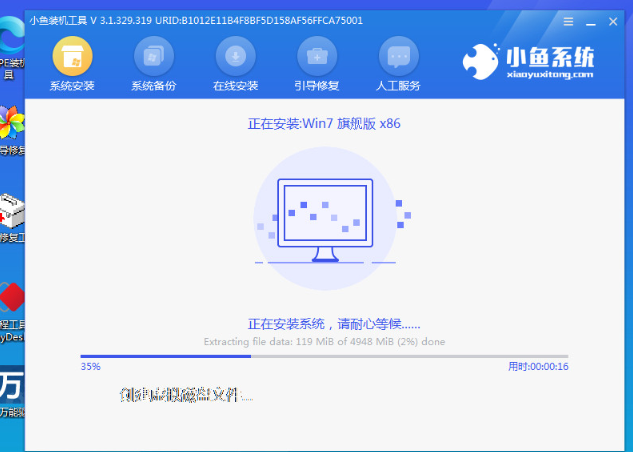Open the first-aid repair toolbox desktop icon
This screenshot has height=452, width=633.
[x=11, y=211]
